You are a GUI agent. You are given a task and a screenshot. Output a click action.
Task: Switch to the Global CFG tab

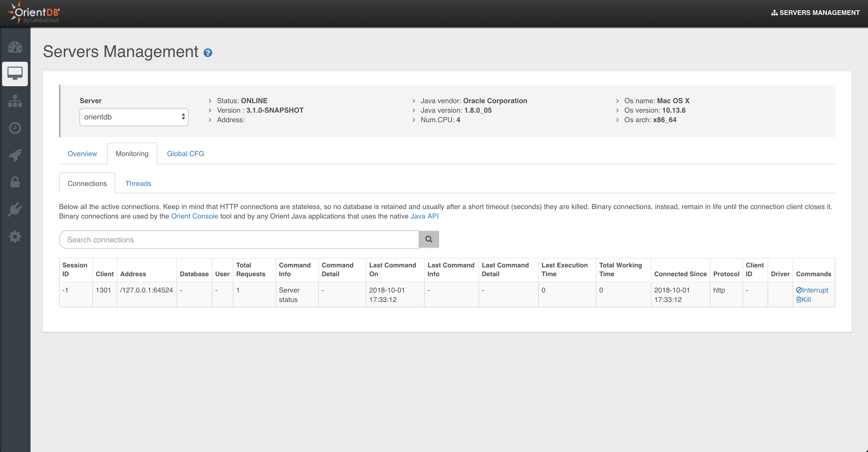(185, 154)
